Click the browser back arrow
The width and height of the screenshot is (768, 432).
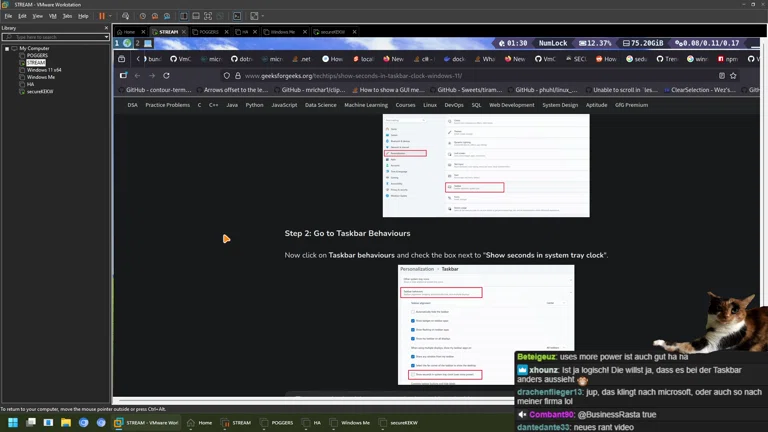click(138, 76)
